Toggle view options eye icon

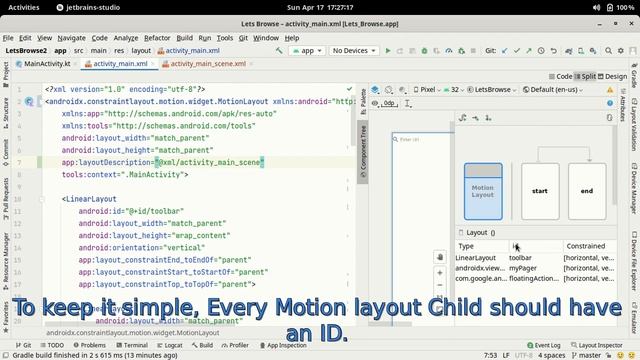[375, 103]
